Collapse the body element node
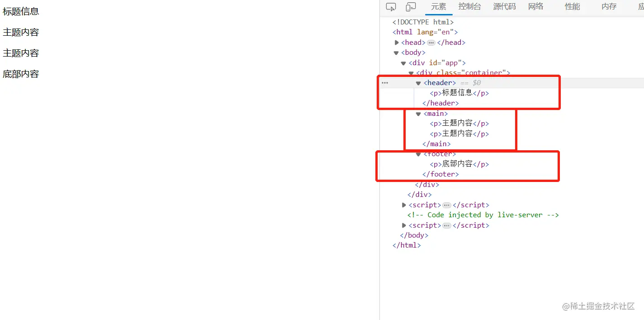Image resolution: width=644 pixels, height=320 pixels. point(397,53)
